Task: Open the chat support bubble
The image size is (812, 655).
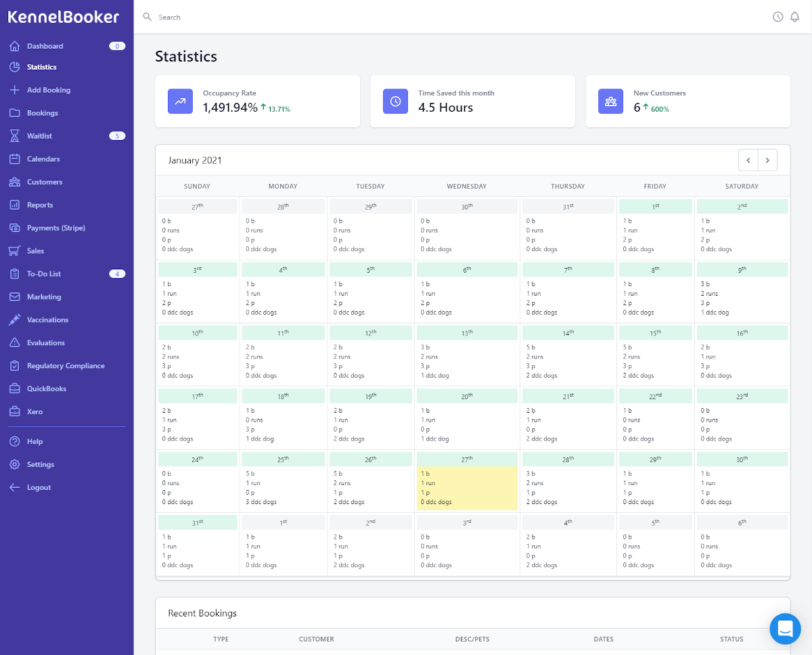Action: pyautogui.click(x=786, y=629)
